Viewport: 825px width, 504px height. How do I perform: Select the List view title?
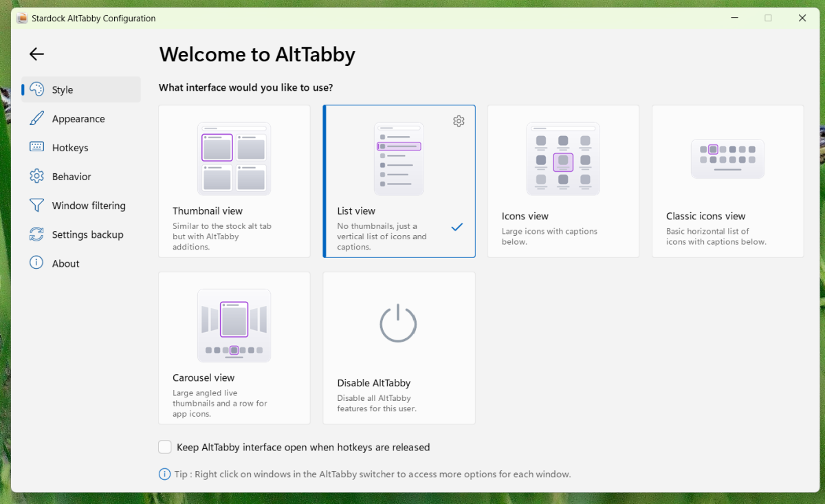pyautogui.click(x=356, y=210)
